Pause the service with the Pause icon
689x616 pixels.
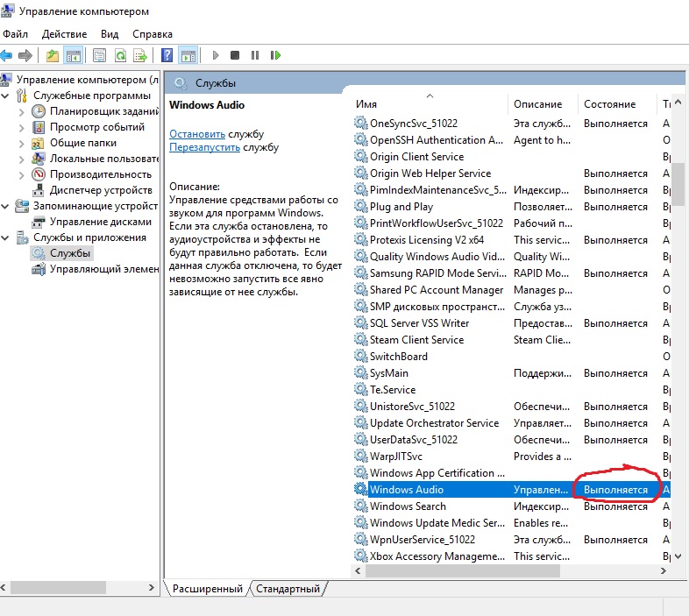(255, 55)
